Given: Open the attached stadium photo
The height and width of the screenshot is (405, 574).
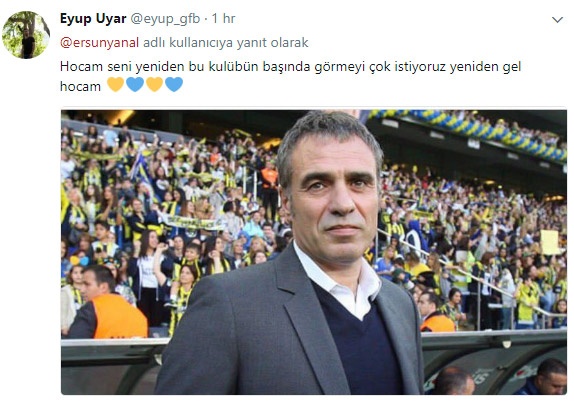Looking at the screenshot, I should pyautogui.click(x=314, y=252).
